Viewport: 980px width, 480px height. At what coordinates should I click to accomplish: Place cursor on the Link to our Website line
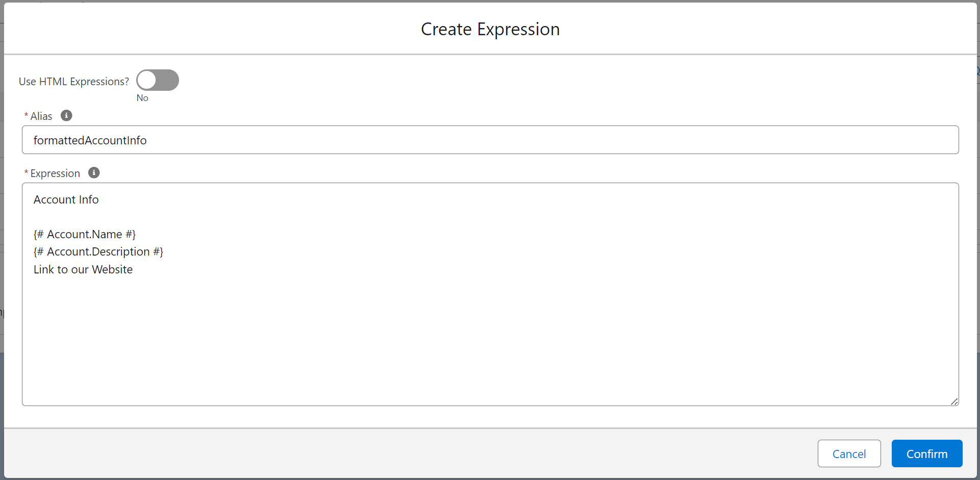click(83, 269)
